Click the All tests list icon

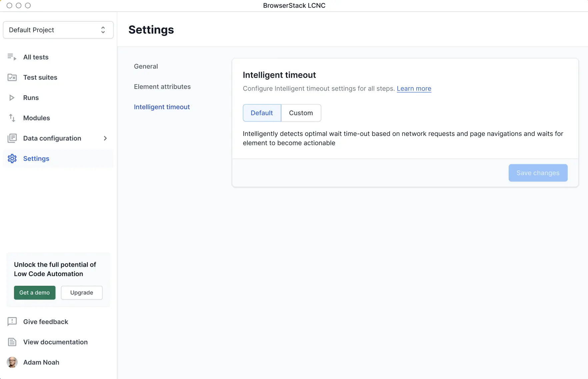point(12,57)
